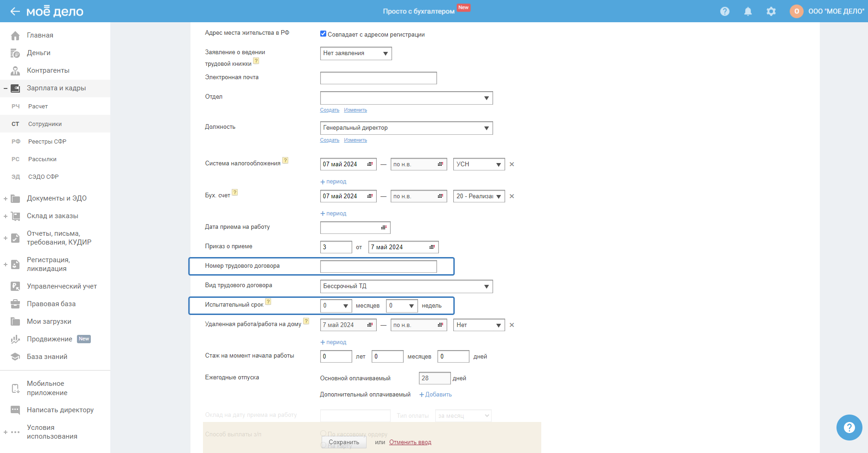The width and height of the screenshot is (868, 453).
Task: Add a period under Система налогообложения
Action: point(334,182)
